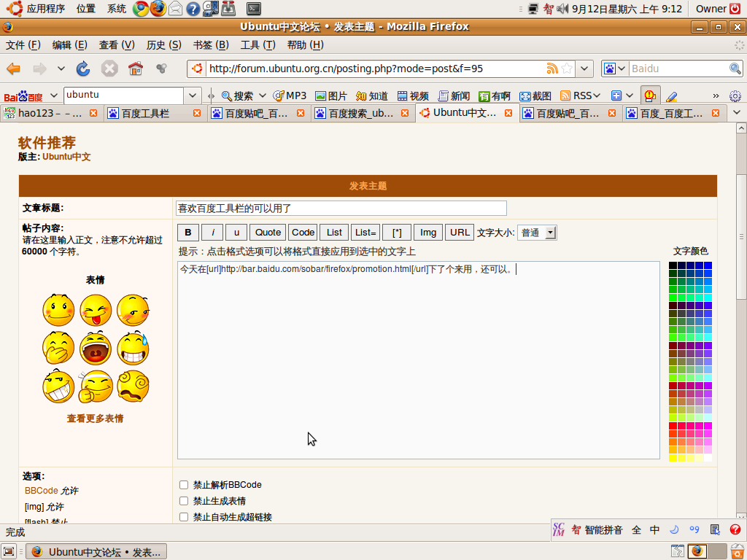The width and height of the screenshot is (747, 560).
Task: Pick the pure red swatch in 文字颜色
Action: click(x=673, y=426)
